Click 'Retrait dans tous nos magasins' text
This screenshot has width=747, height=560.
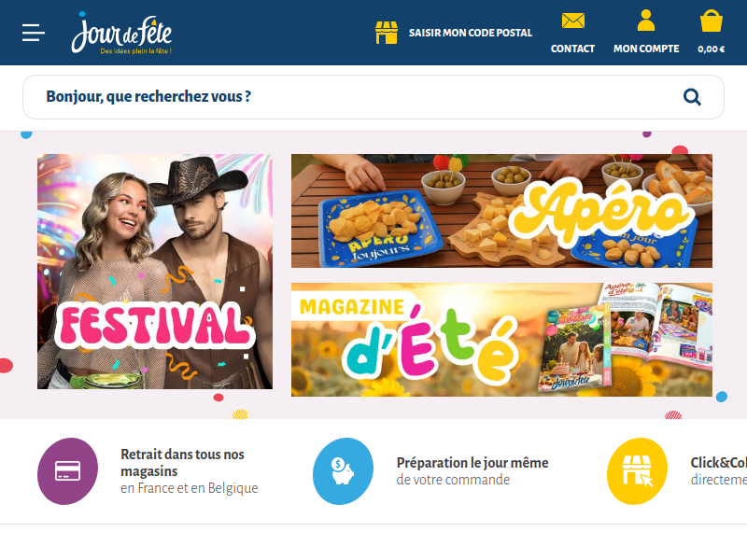pyautogui.click(x=182, y=462)
